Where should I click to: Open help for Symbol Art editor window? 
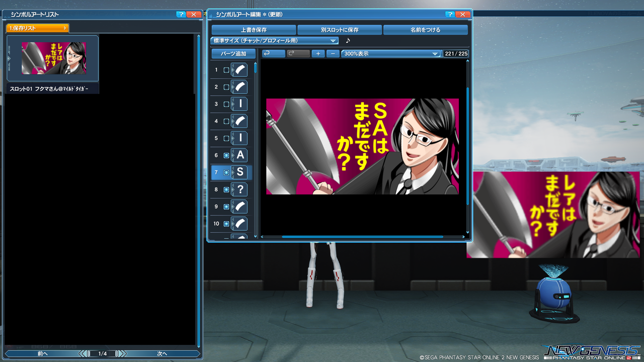pos(450,15)
